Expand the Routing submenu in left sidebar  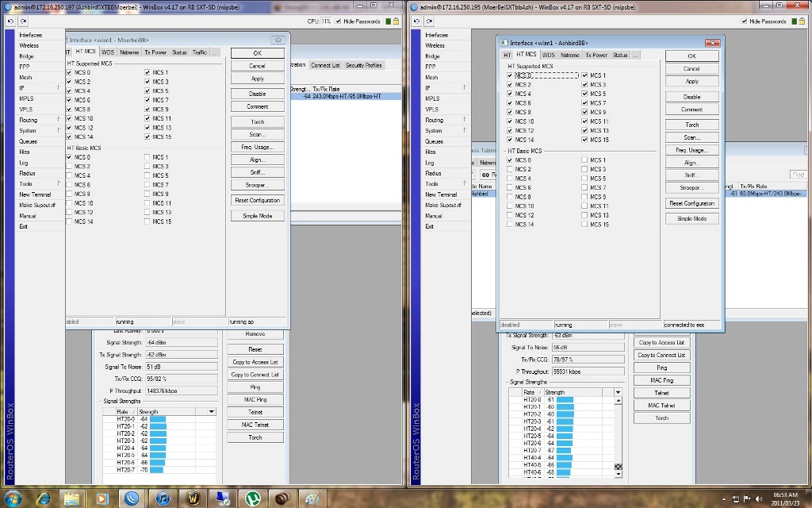pos(30,120)
